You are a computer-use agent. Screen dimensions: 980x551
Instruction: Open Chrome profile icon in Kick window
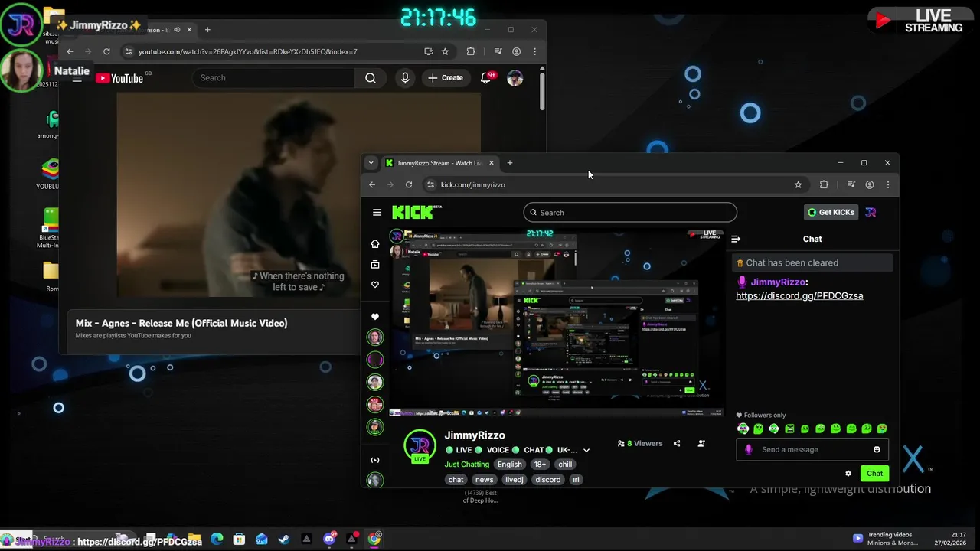click(870, 184)
